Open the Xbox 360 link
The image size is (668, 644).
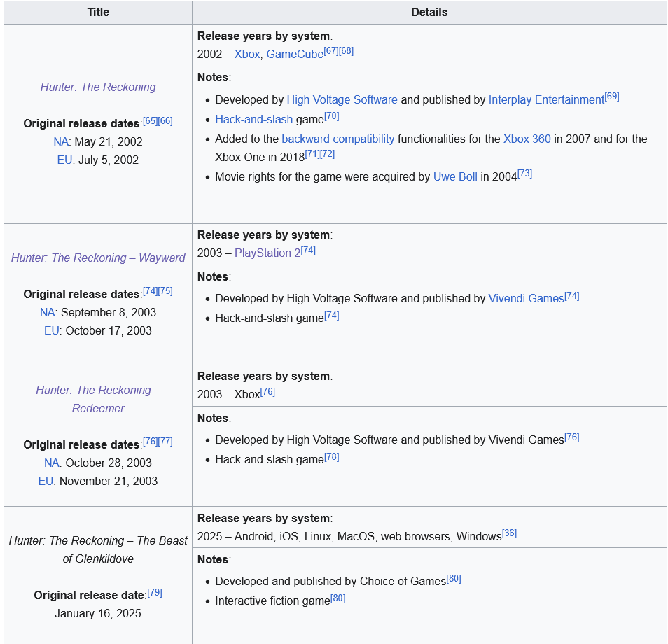(527, 139)
